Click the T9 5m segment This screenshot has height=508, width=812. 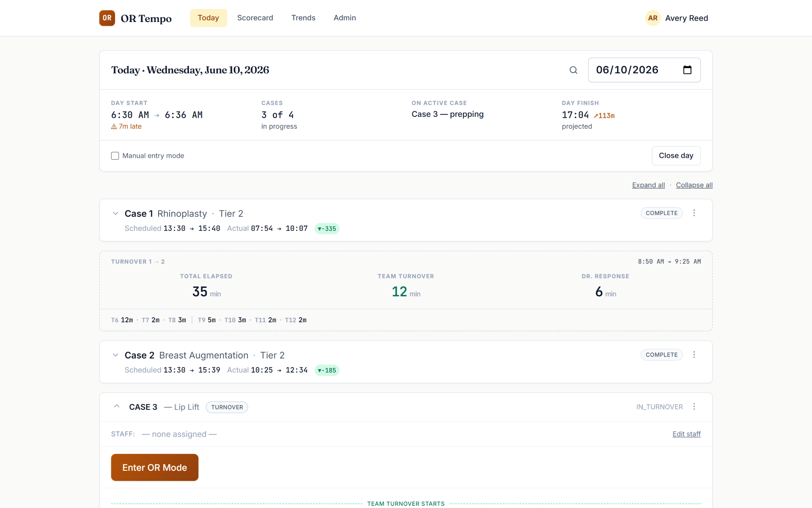click(x=207, y=320)
